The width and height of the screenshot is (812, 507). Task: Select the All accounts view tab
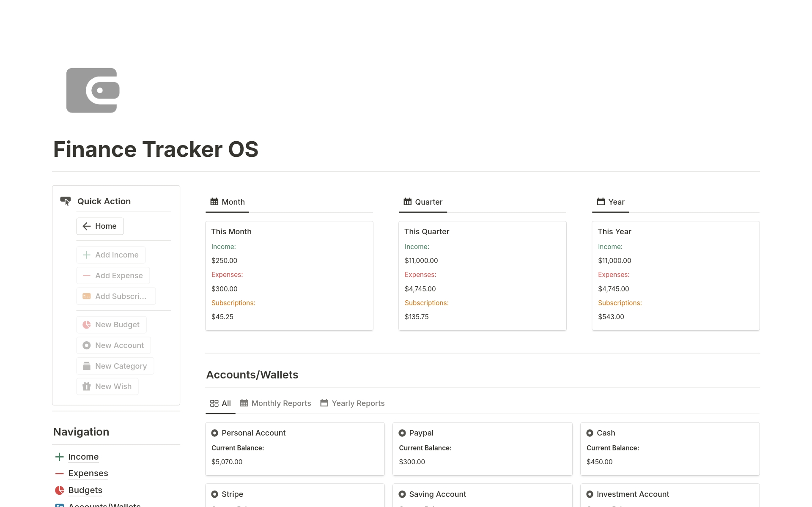(221, 403)
